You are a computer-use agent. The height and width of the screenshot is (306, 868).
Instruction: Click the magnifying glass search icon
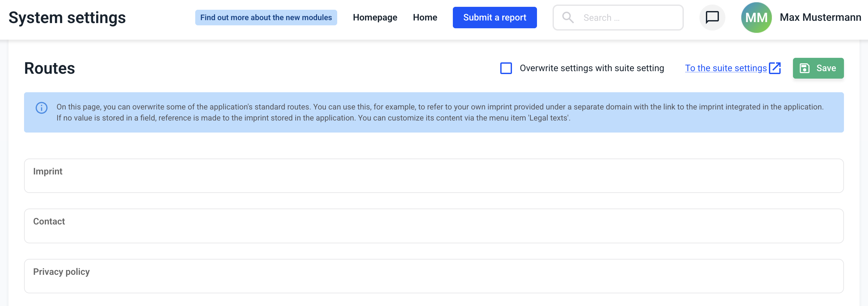point(568,18)
